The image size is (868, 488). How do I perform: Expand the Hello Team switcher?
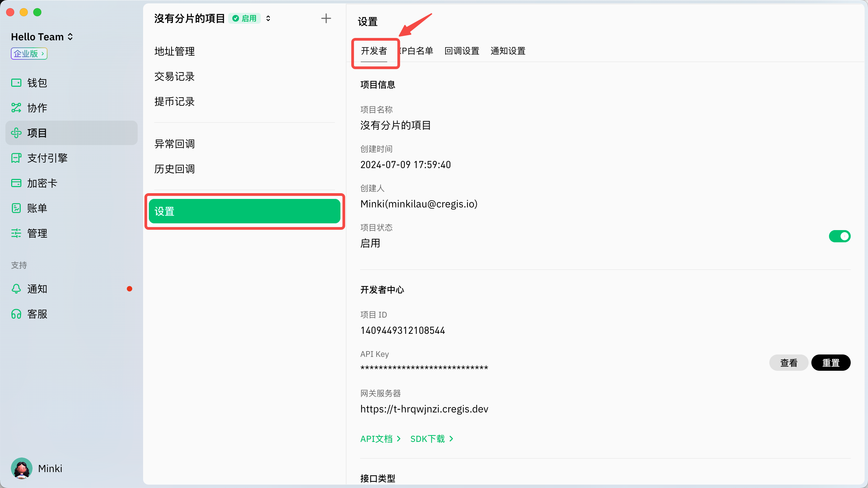42,37
